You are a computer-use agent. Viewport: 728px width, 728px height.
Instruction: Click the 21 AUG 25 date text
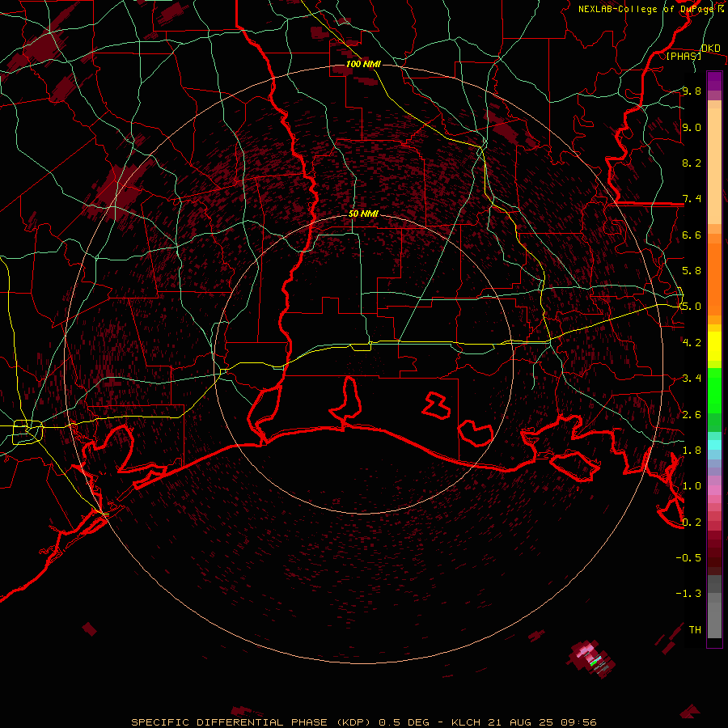(x=519, y=722)
